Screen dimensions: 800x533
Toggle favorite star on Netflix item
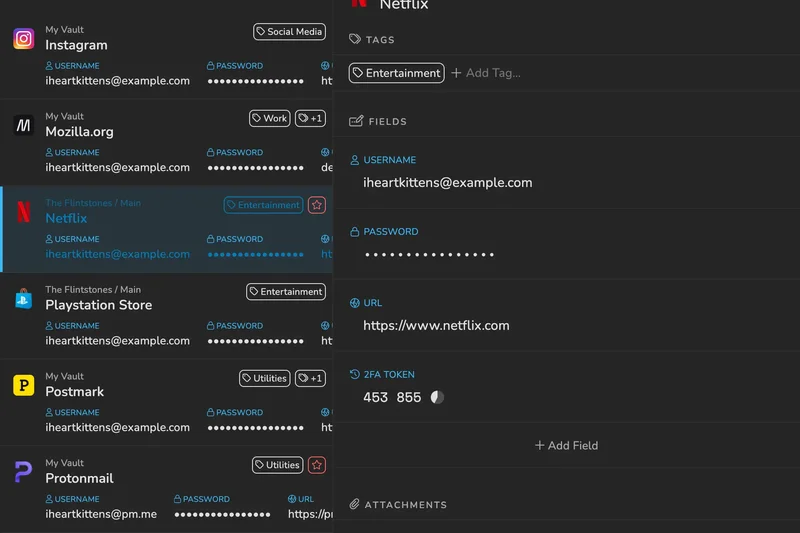(317, 205)
